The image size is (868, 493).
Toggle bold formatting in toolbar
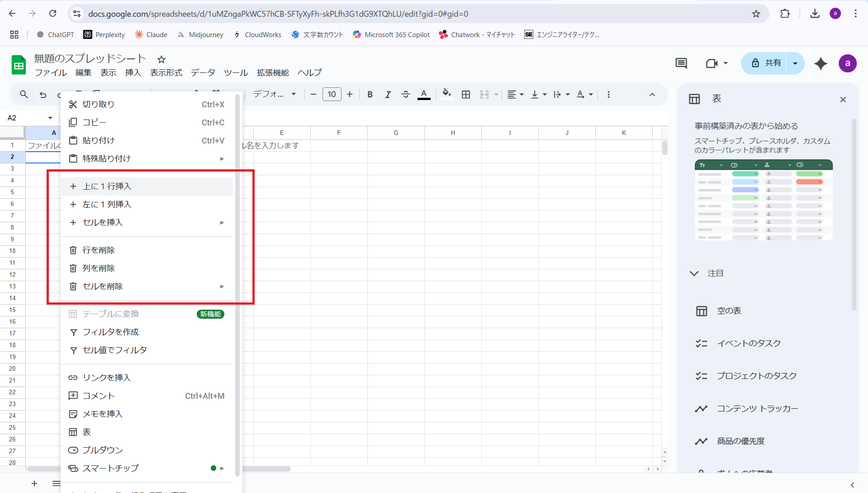coord(370,94)
